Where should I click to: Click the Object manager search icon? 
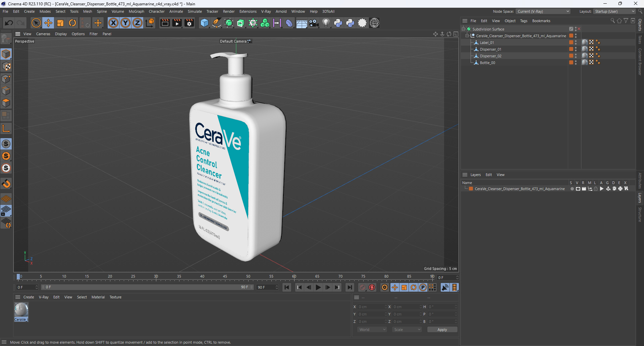612,21
